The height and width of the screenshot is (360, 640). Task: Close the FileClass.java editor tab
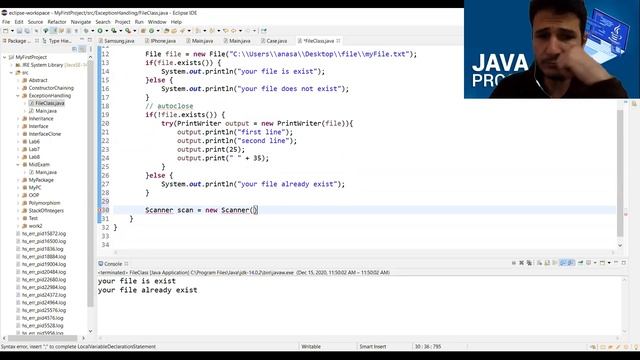pos(338,41)
